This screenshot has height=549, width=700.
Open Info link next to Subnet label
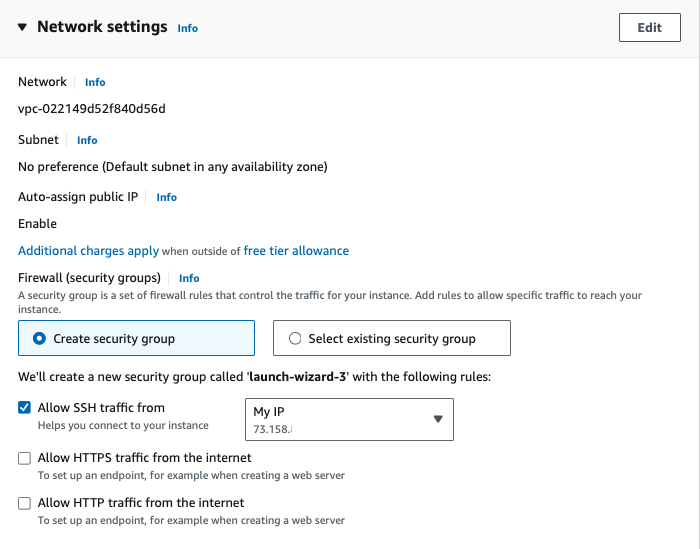pyautogui.click(x=87, y=140)
